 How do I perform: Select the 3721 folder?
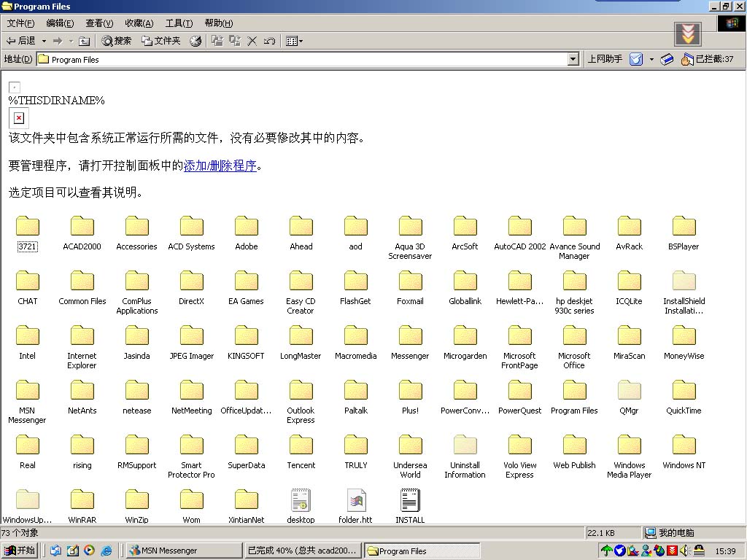pyautogui.click(x=27, y=233)
